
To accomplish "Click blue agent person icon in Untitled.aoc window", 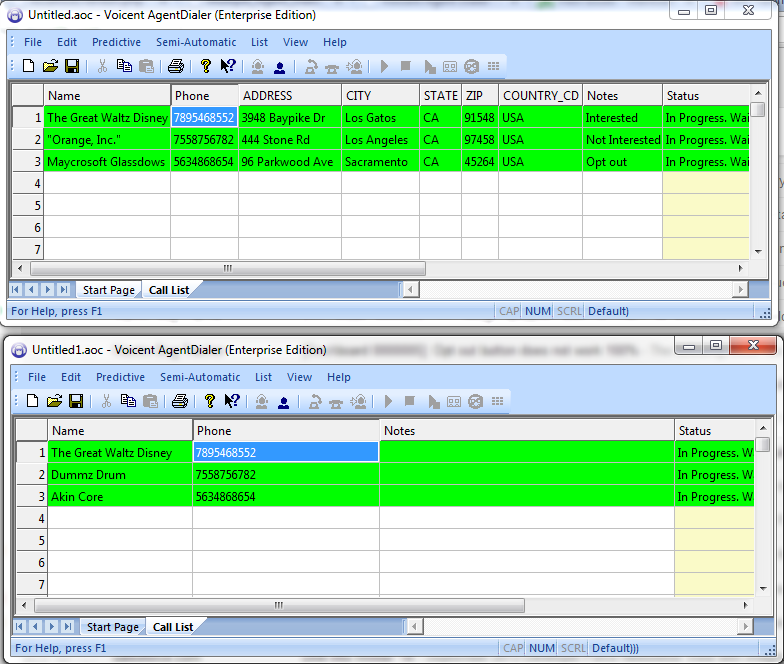I will tap(280, 66).
